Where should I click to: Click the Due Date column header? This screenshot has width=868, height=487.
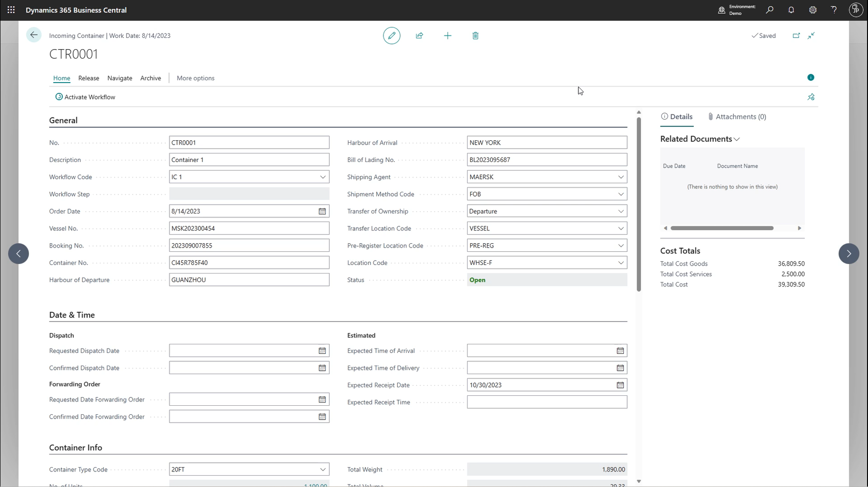click(674, 166)
